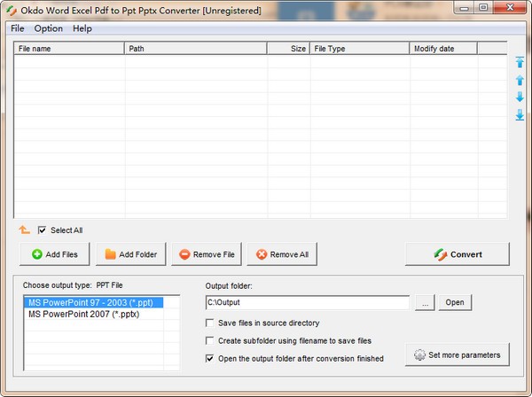The image size is (532, 397).
Task: Browse output folder with the ... button
Action: [425, 302]
